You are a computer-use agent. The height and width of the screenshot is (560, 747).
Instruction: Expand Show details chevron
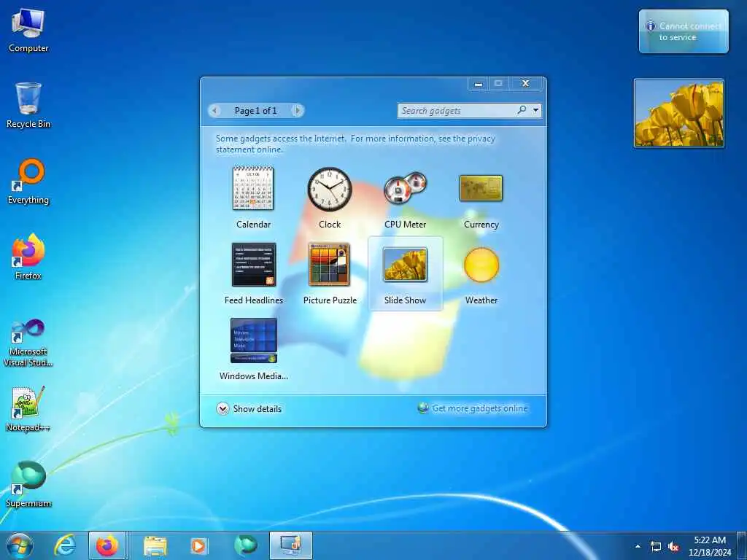click(222, 408)
